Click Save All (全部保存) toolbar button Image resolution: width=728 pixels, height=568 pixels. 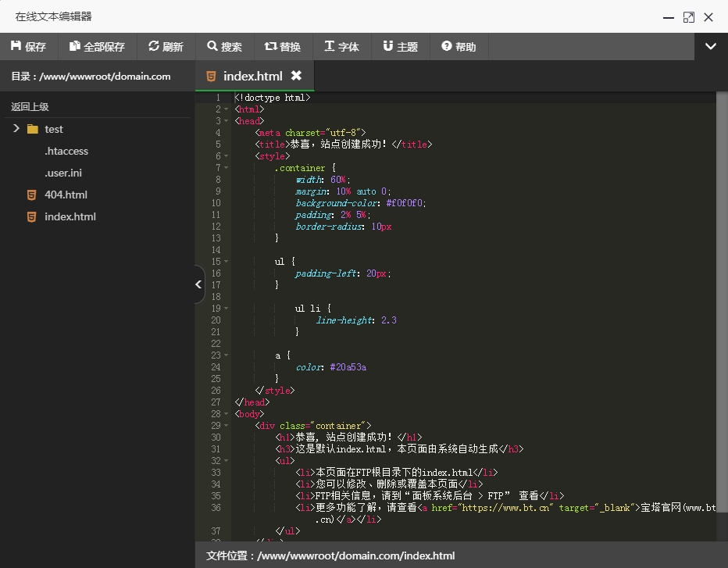pyautogui.click(x=97, y=46)
